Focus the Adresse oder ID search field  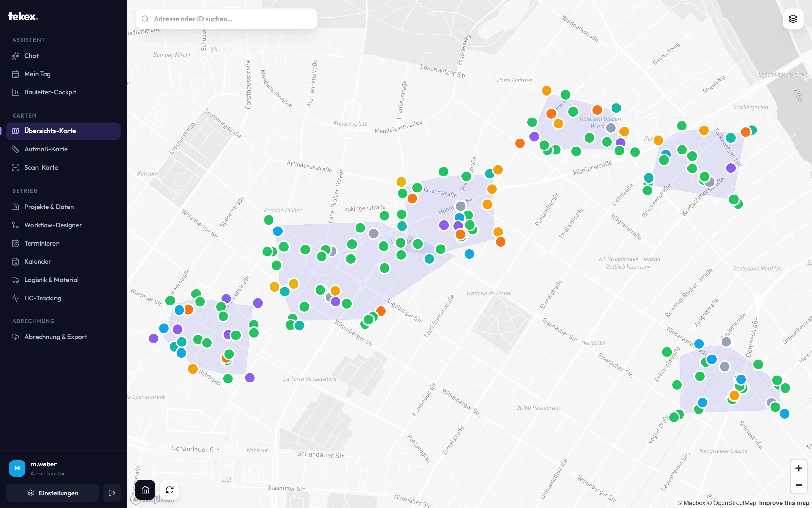pos(226,19)
